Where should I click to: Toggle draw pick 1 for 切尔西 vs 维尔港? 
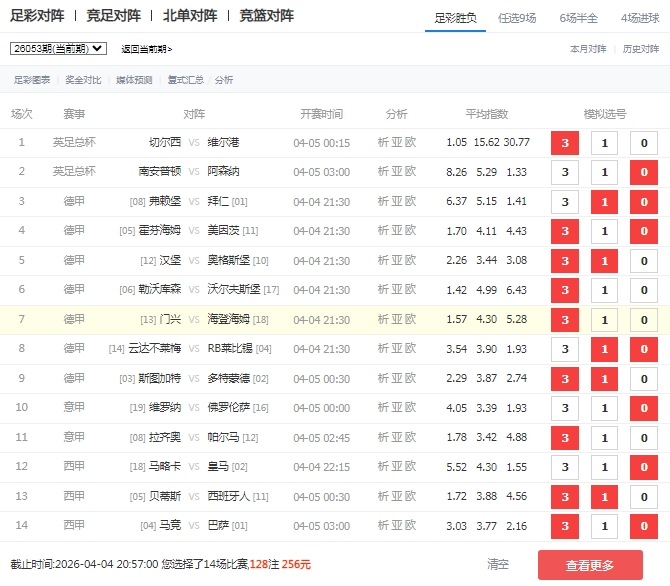(604, 143)
